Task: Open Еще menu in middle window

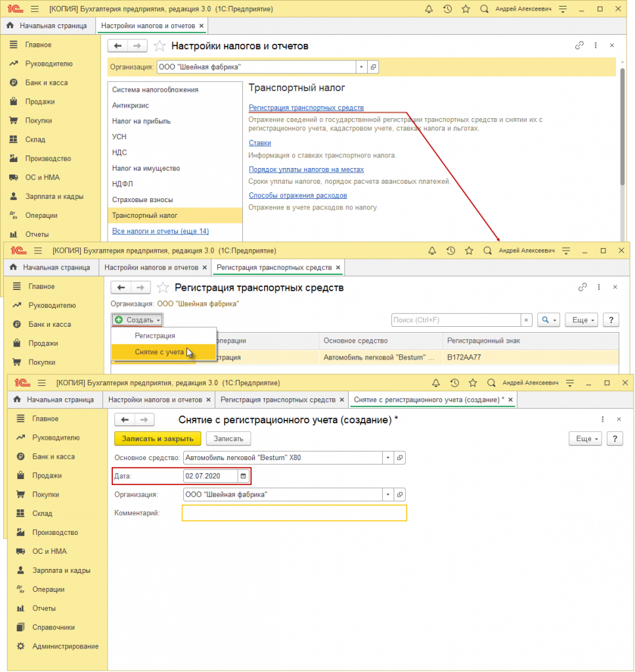Action: point(581,320)
